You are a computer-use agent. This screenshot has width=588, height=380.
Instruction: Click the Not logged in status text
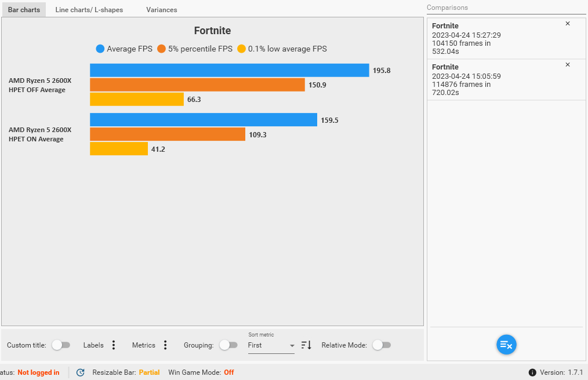pos(39,372)
